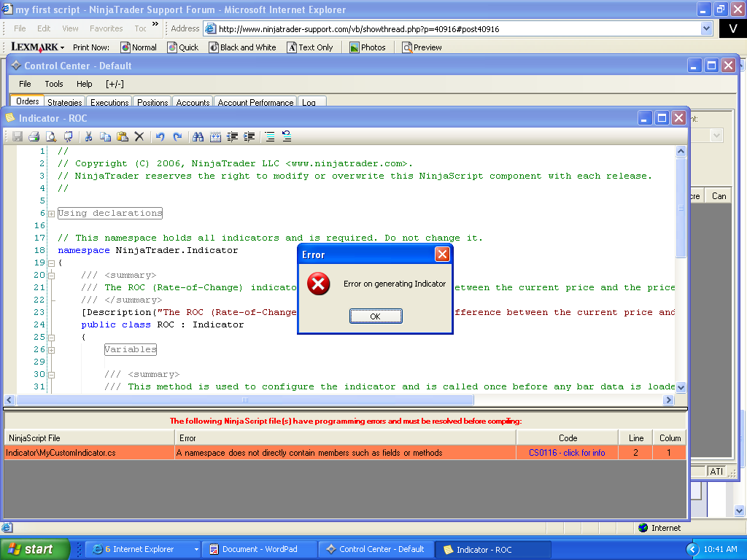747x560 pixels.
Task: Click Lexmark Black and White icon
Action: click(x=214, y=47)
